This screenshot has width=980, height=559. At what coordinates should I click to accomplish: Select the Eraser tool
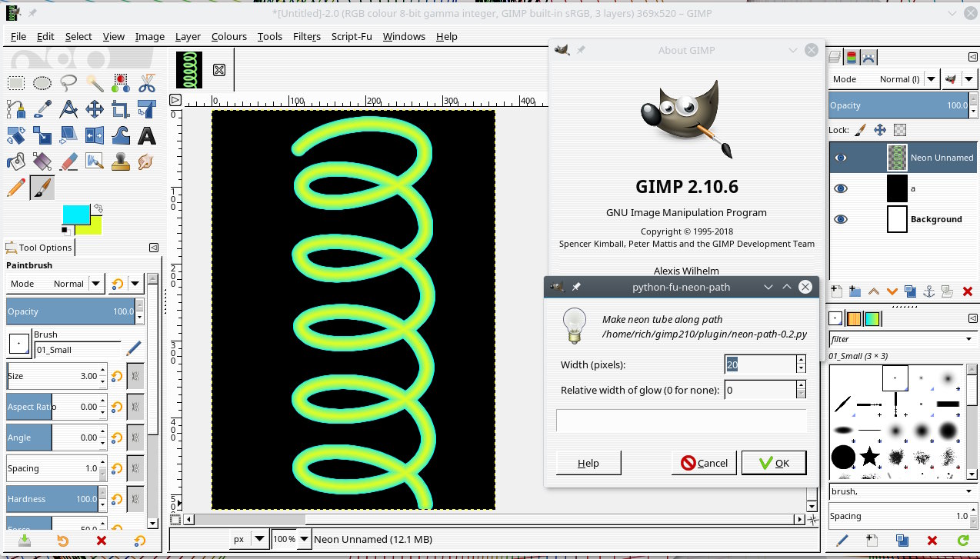pyautogui.click(x=68, y=161)
